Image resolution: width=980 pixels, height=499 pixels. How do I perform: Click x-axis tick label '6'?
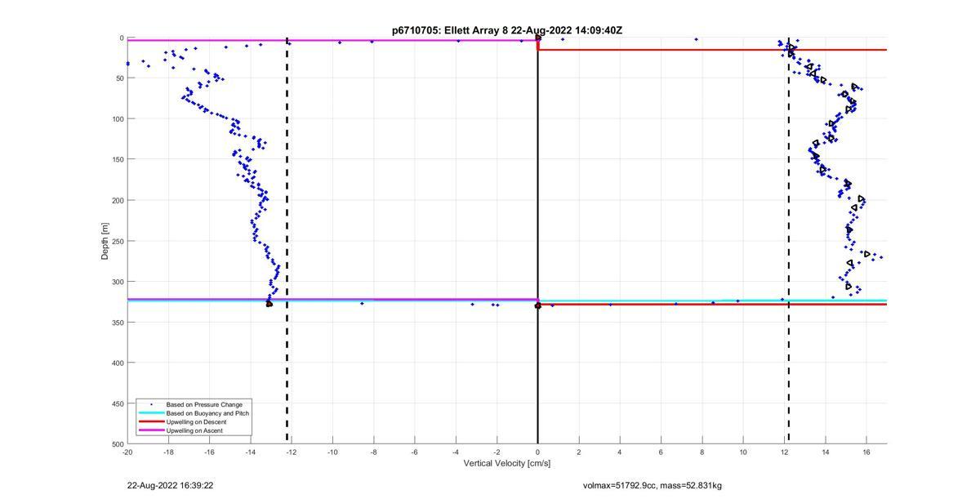pyautogui.click(x=661, y=452)
